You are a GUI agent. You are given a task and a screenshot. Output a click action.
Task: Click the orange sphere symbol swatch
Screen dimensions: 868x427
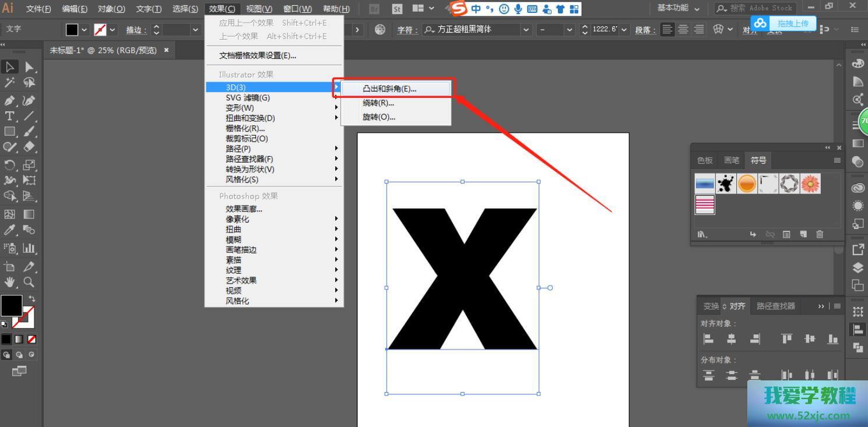pos(747,184)
